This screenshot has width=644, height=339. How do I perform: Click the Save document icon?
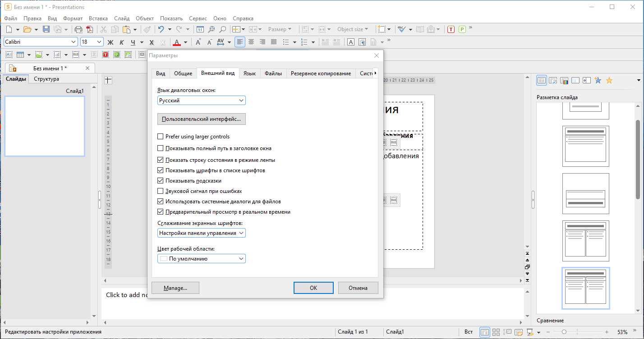coord(46,29)
